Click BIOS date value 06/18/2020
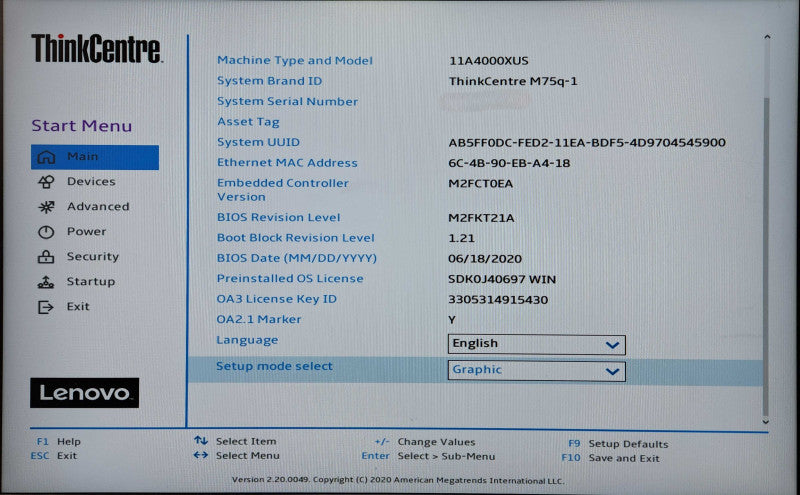Screen dimensions: 800x495 click(485, 259)
